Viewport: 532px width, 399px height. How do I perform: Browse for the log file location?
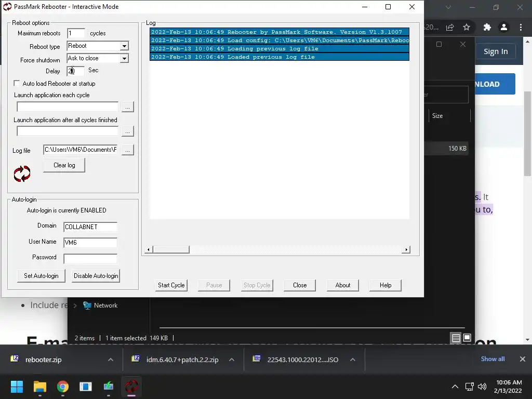coord(128,150)
